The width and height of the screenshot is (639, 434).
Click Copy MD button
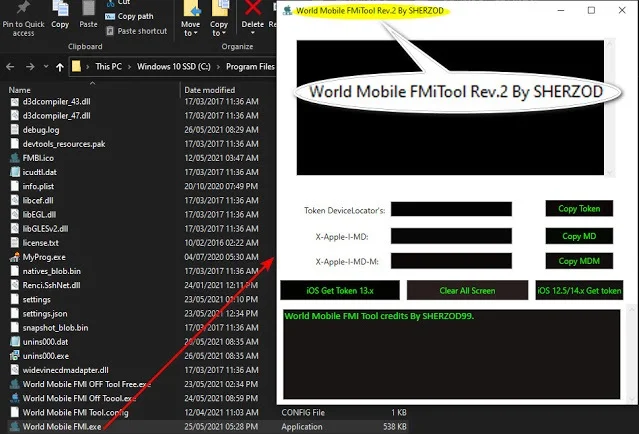tap(579, 236)
